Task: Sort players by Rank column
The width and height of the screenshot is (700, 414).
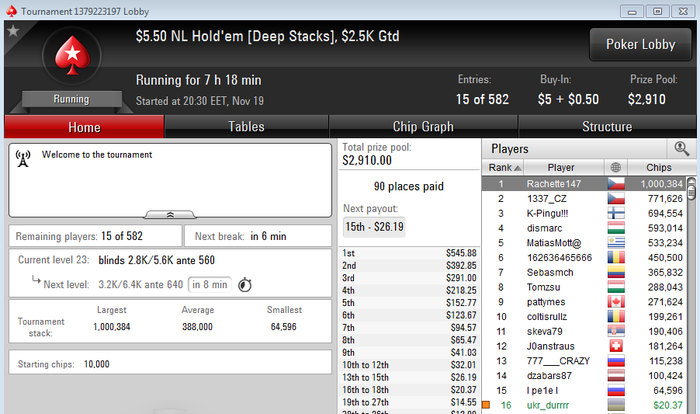Action: (503, 167)
